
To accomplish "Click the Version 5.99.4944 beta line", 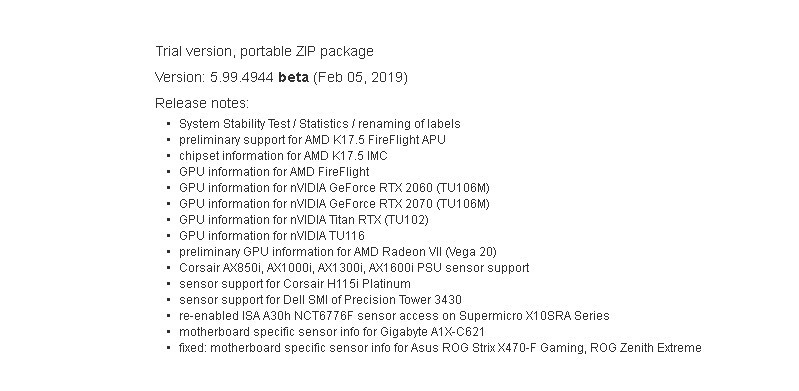I will (x=281, y=77).
